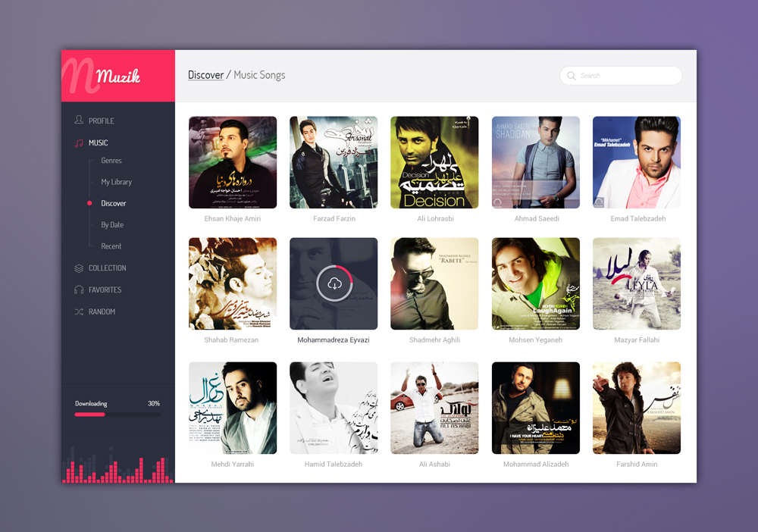Select Genres in the Music submenu
Viewport: 758px width, 532px height.
111,161
